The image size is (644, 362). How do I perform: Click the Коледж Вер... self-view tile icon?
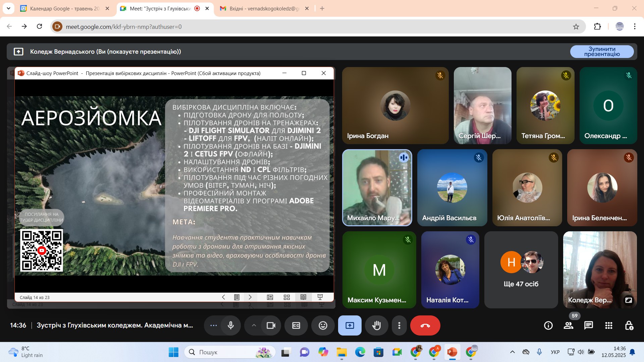point(629,300)
